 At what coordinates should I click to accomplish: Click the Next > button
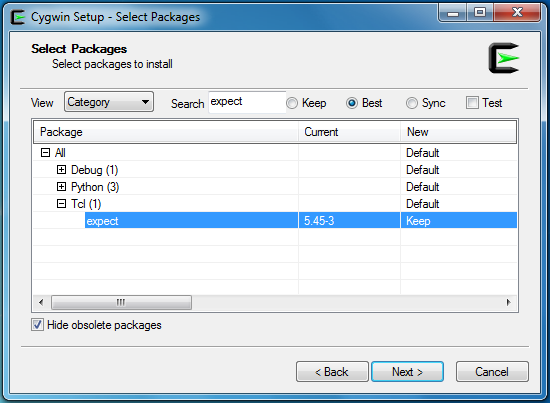tap(408, 371)
